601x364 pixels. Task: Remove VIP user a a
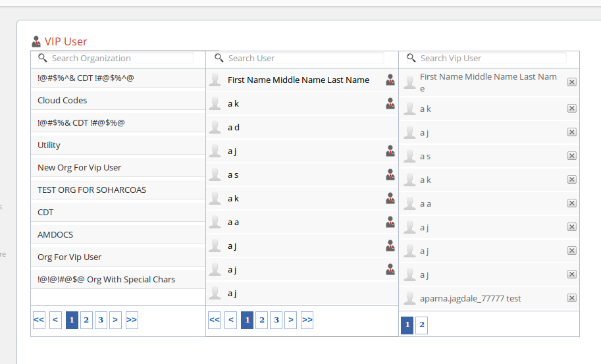point(571,203)
